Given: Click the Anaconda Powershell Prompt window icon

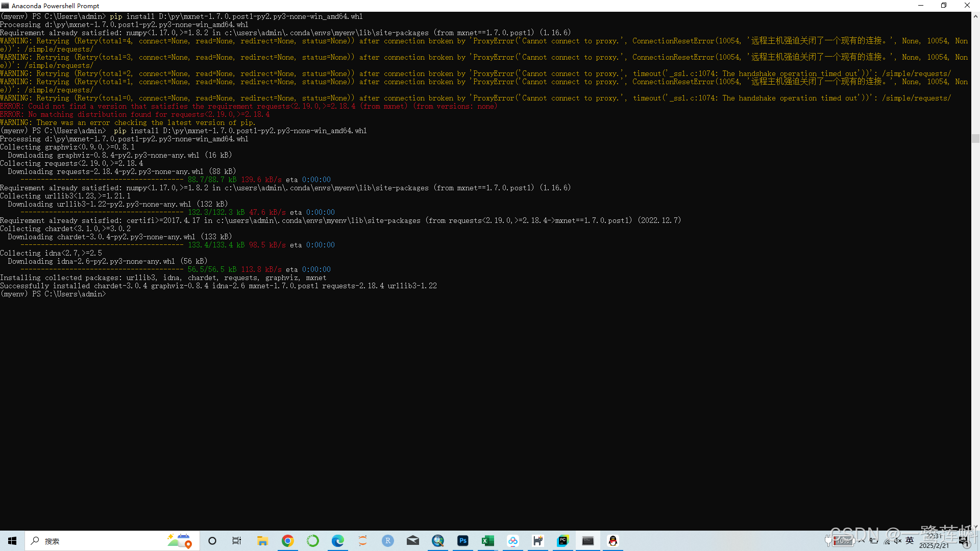Looking at the screenshot, I should pyautogui.click(x=5, y=6).
